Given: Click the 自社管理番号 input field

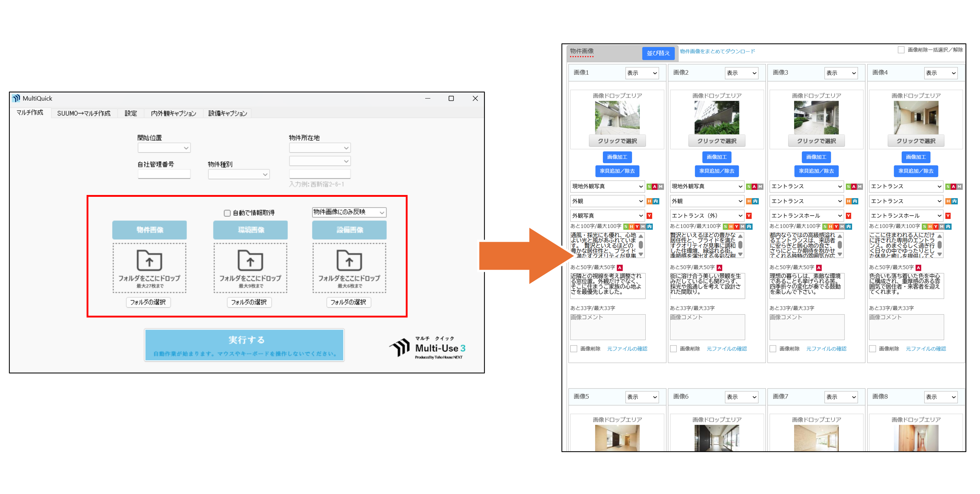Looking at the screenshot, I should (164, 174).
